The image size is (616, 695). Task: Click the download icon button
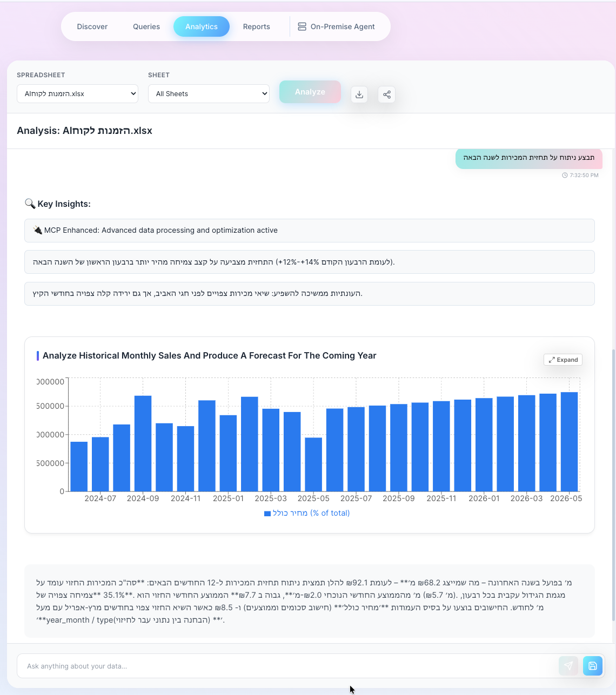[x=359, y=95]
